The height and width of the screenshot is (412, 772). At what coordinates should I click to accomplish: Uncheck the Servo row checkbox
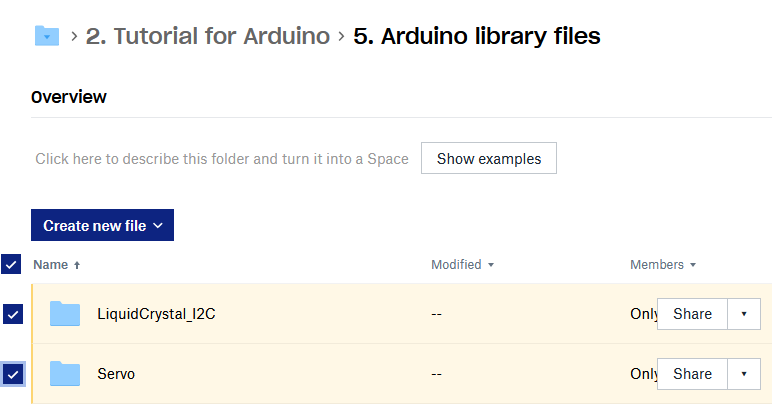pyautogui.click(x=13, y=374)
